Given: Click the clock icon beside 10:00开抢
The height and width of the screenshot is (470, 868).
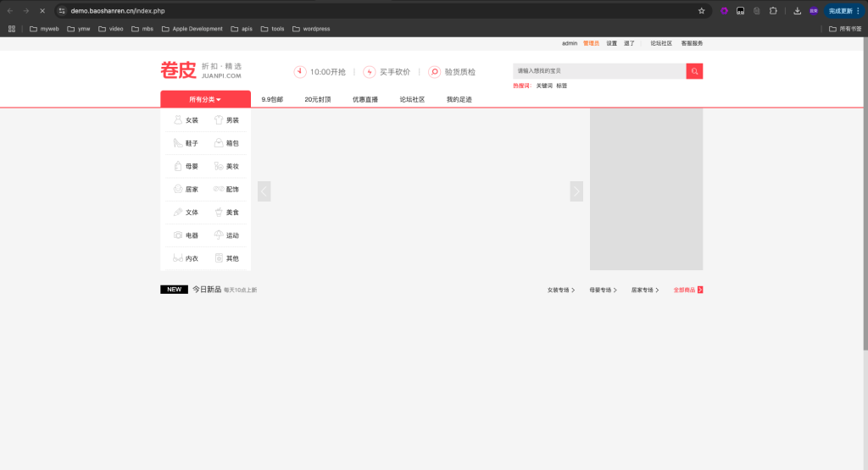Looking at the screenshot, I should coord(300,72).
